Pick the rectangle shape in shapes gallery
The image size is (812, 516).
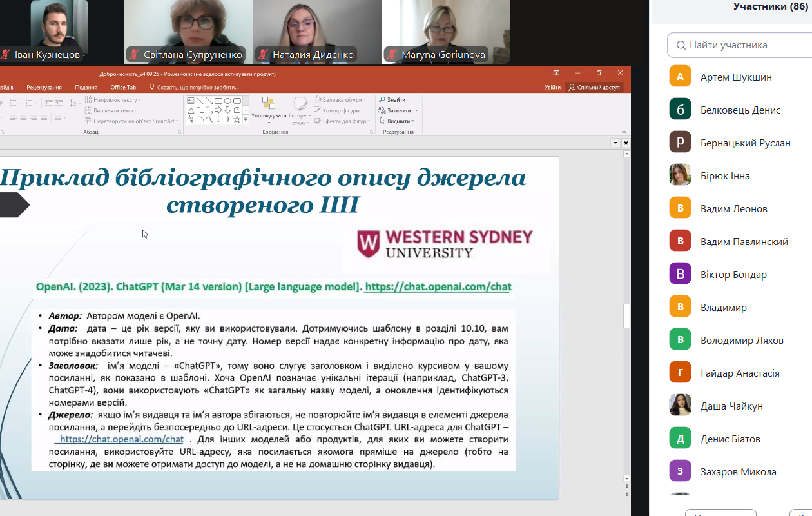pos(218,101)
